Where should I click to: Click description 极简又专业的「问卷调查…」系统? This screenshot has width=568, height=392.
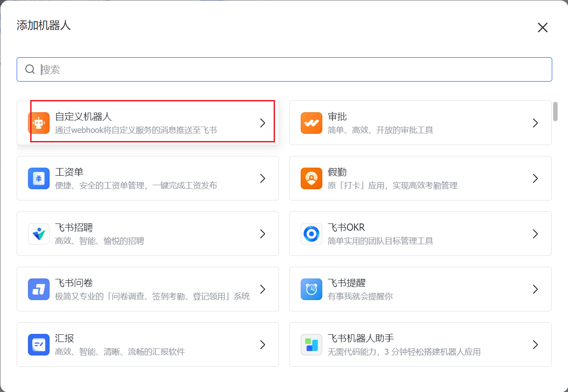pos(152,296)
